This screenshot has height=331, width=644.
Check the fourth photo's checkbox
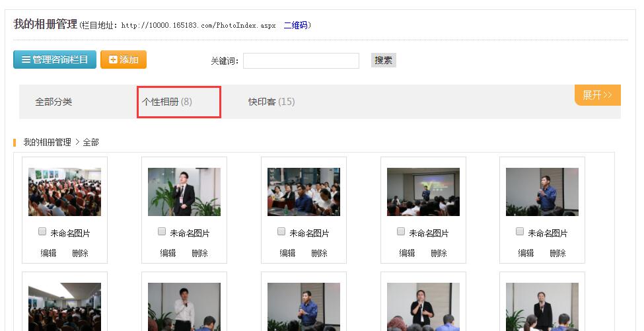click(x=401, y=232)
